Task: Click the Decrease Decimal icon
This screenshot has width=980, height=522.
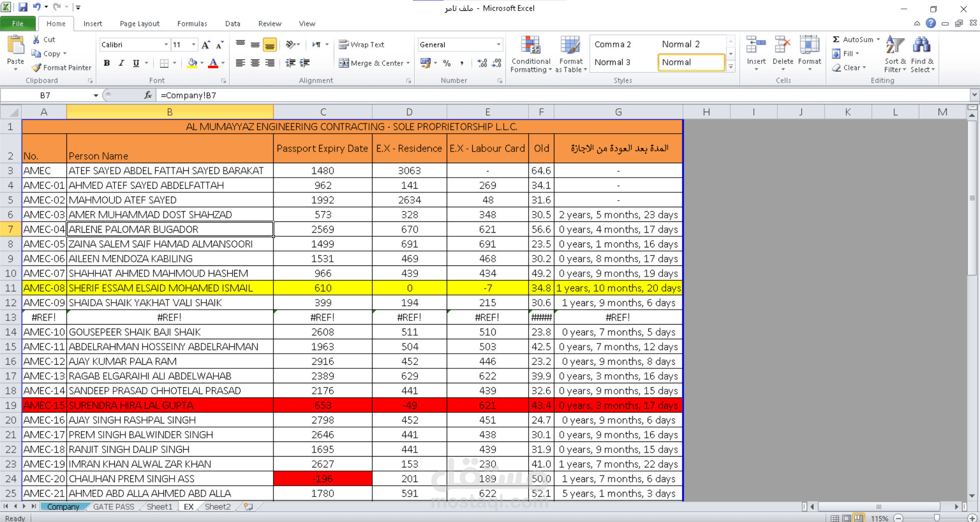Action: tap(497, 63)
